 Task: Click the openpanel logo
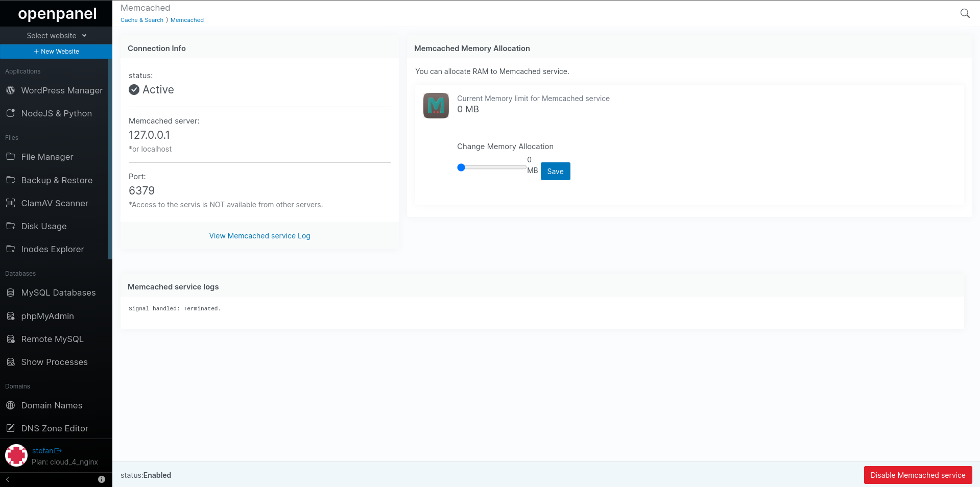pos(57,13)
